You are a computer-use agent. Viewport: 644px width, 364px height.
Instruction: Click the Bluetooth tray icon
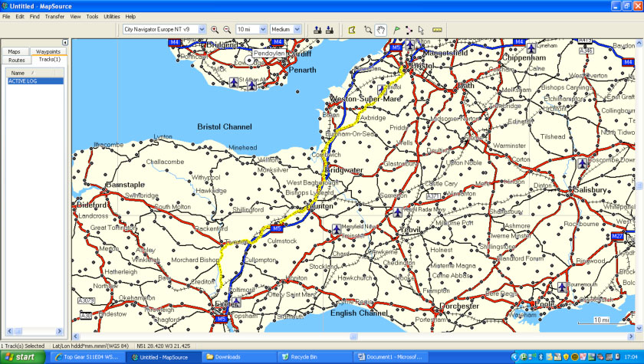(x=540, y=357)
